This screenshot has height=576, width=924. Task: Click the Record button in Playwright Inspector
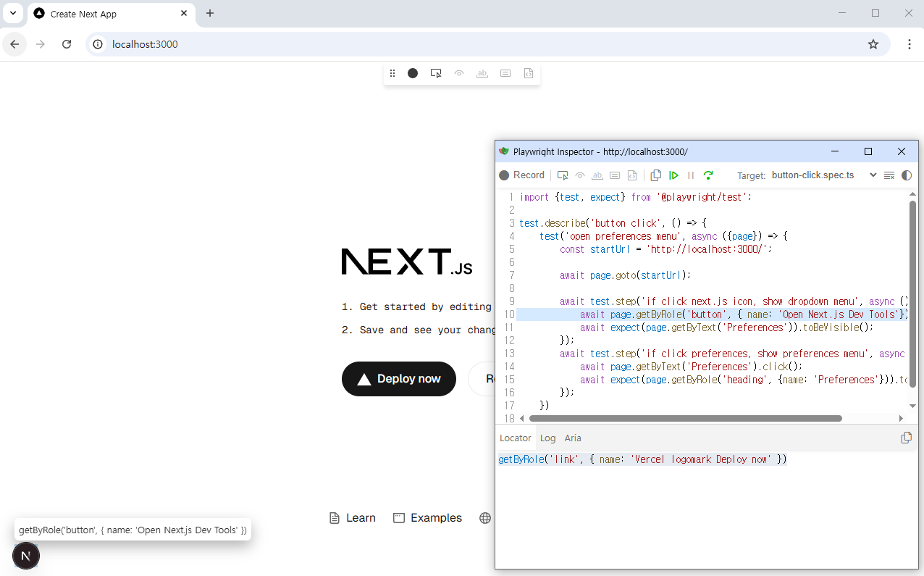pyautogui.click(x=521, y=175)
